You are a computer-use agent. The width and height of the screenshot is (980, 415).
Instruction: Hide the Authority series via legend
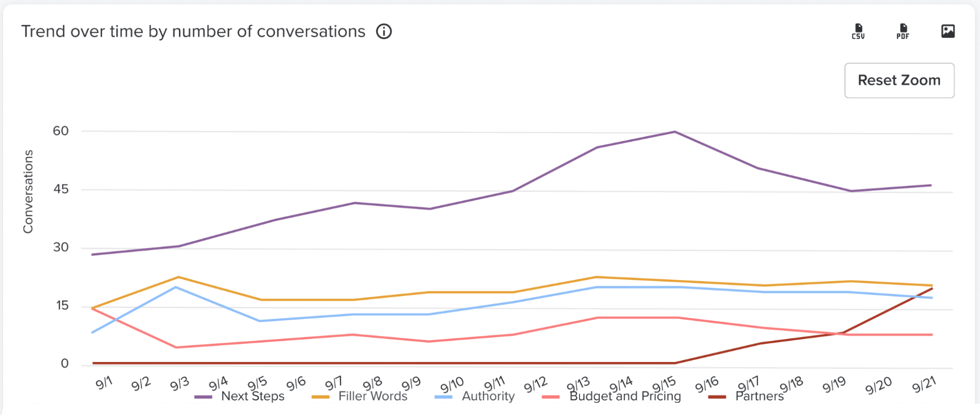pyautogui.click(x=488, y=396)
